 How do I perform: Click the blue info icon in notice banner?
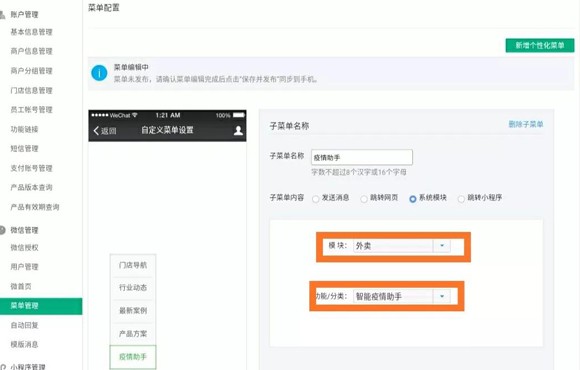[x=99, y=73]
